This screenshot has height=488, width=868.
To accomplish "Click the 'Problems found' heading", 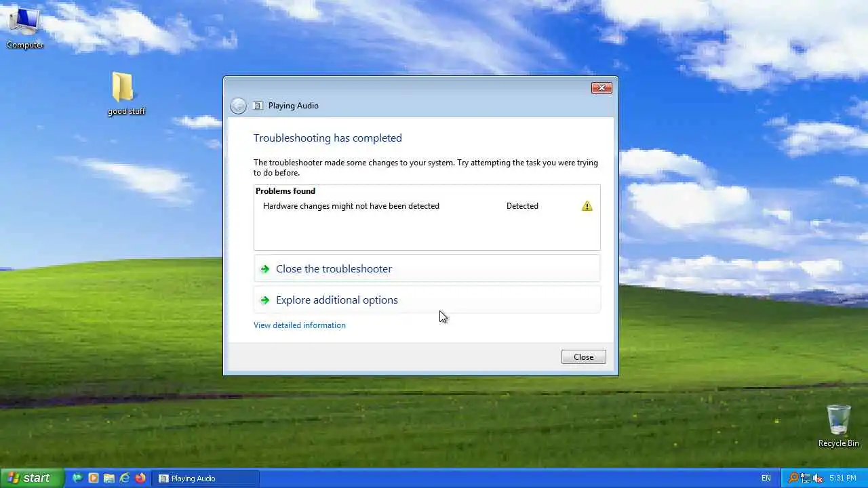I will point(285,191).
